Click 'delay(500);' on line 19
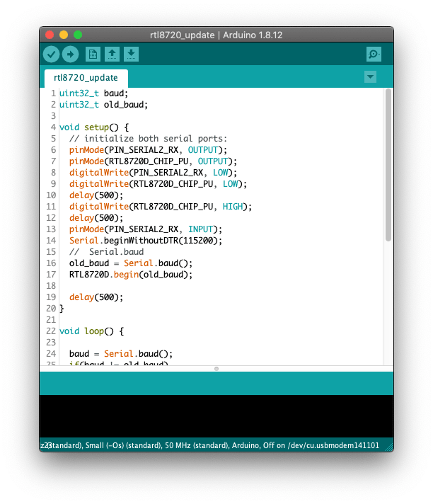This screenshot has width=433, height=504. point(96,297)
